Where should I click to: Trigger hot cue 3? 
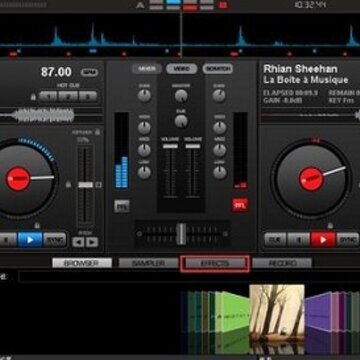pos(88,97)
